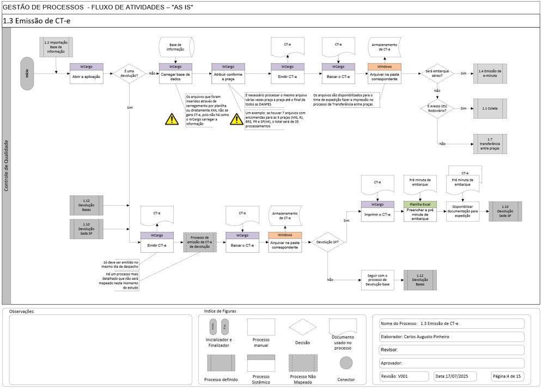Click the Documento usado no processo legend shape
Screen dimensions: 542x392
click(343, 326)
